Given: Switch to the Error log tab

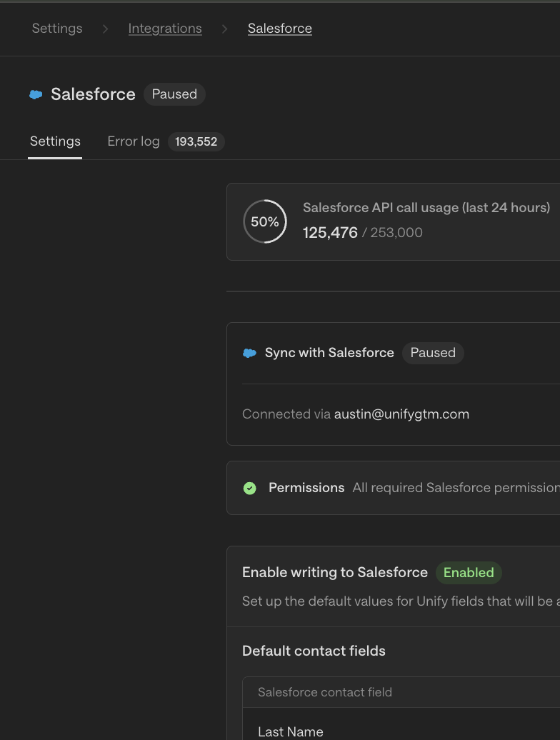Looking at the screenshot, I should [134, 141].
